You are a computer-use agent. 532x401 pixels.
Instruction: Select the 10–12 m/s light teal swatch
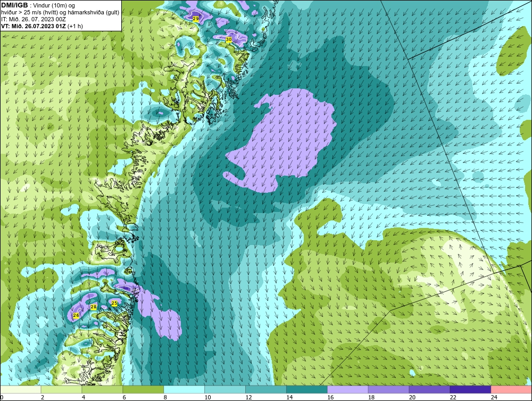click(x=225, y=389)
